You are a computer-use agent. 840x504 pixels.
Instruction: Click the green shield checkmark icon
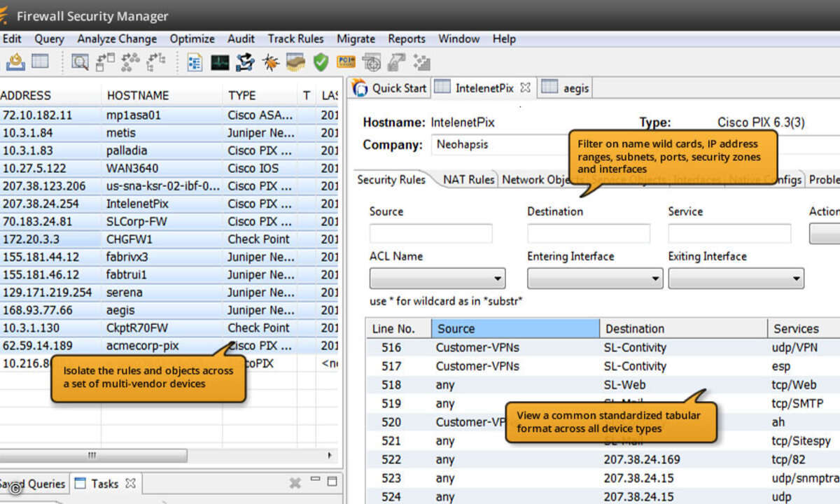(x=321, y=62)
